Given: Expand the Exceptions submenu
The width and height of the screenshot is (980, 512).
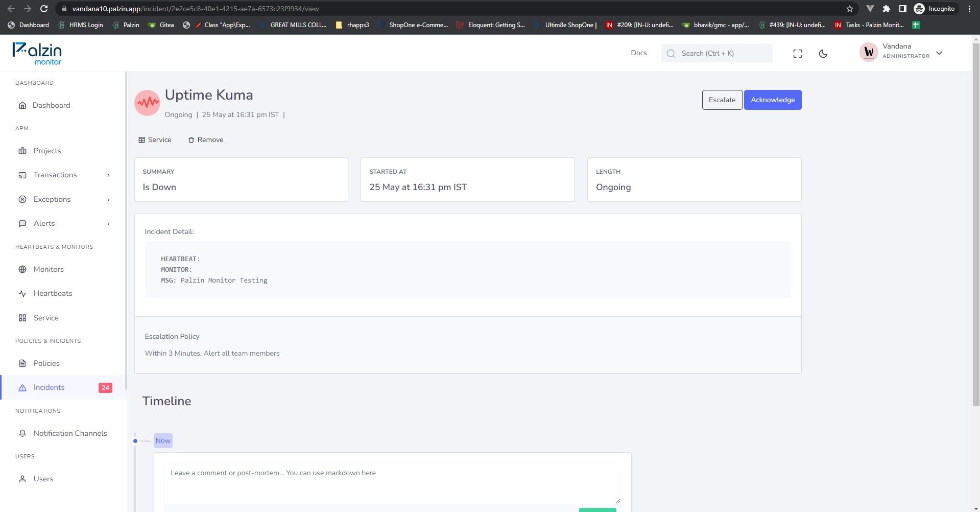Looking at the screenshot, I should pos(108,200).
